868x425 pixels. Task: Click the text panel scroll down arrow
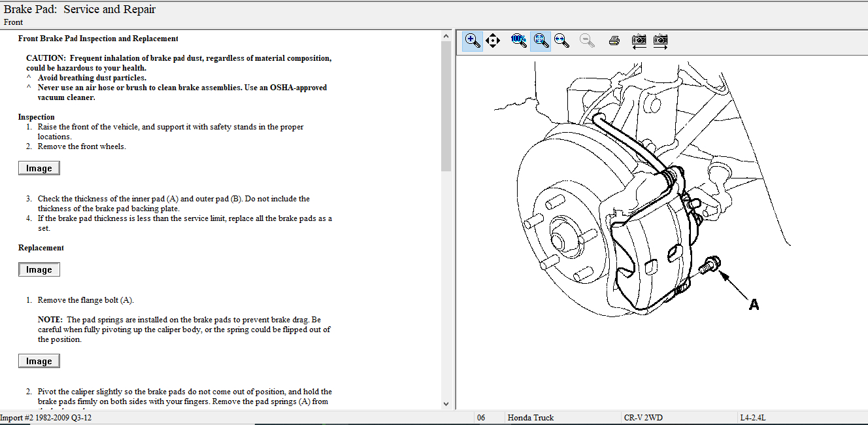click(446, 403)
